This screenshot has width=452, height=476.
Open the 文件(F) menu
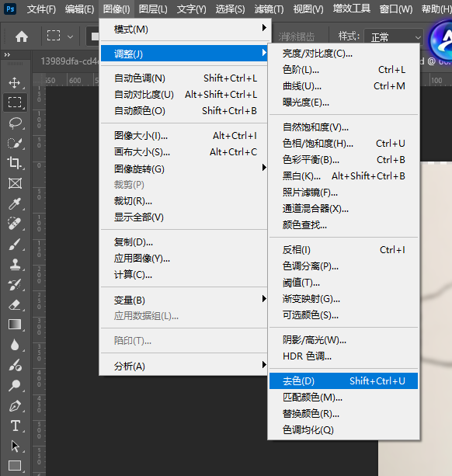(x=41, y=9)
